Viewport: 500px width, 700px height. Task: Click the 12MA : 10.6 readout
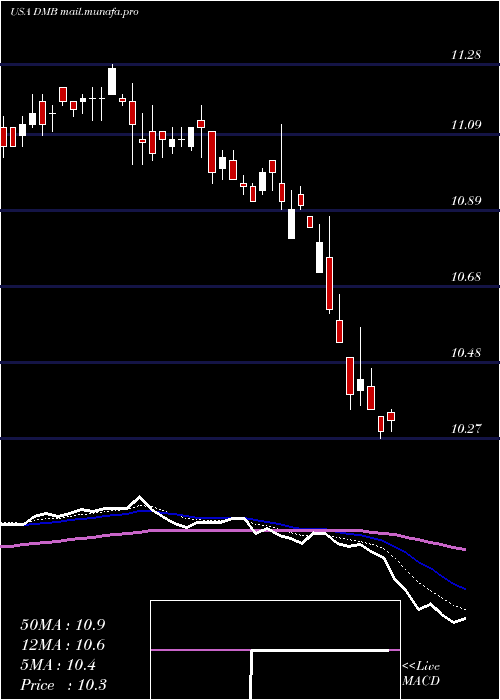(63, 645)
